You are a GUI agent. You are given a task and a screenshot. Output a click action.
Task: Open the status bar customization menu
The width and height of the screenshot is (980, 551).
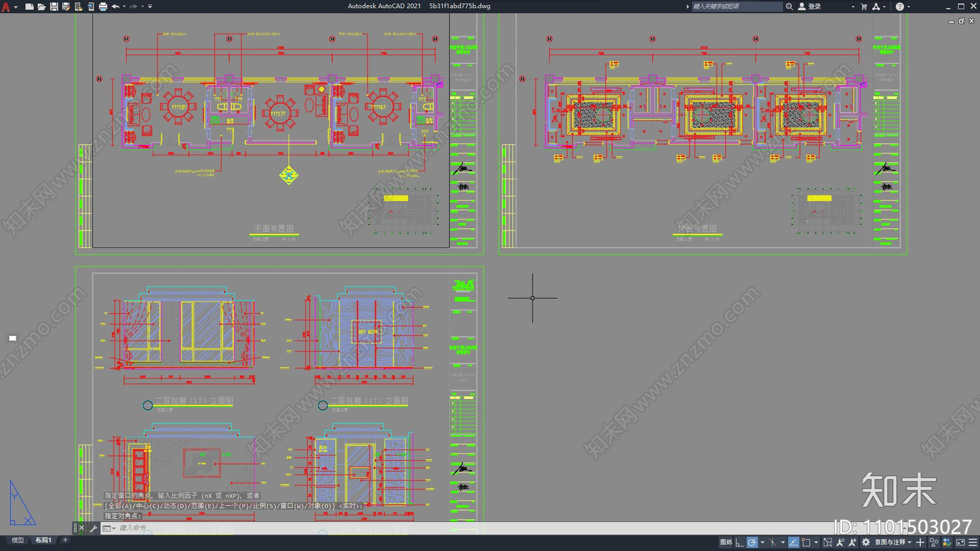[x=973, y=542]
